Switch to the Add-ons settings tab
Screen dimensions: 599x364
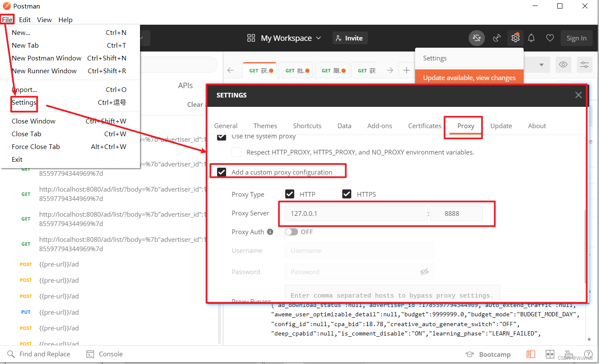coord(380,126)
